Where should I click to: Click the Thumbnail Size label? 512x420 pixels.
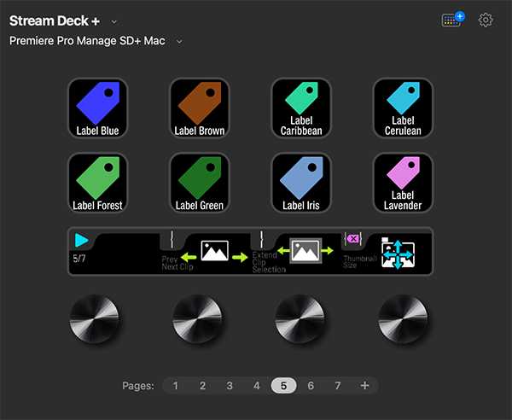point(360,261)
